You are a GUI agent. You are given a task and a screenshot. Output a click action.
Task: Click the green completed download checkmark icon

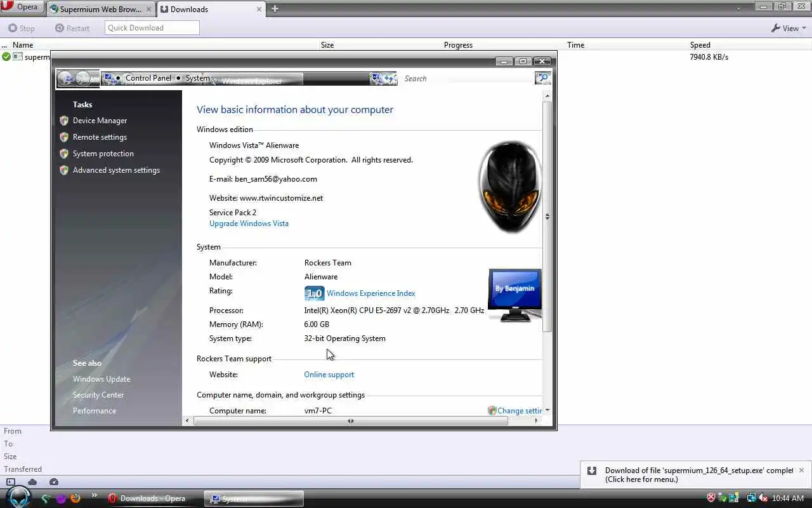6,57
